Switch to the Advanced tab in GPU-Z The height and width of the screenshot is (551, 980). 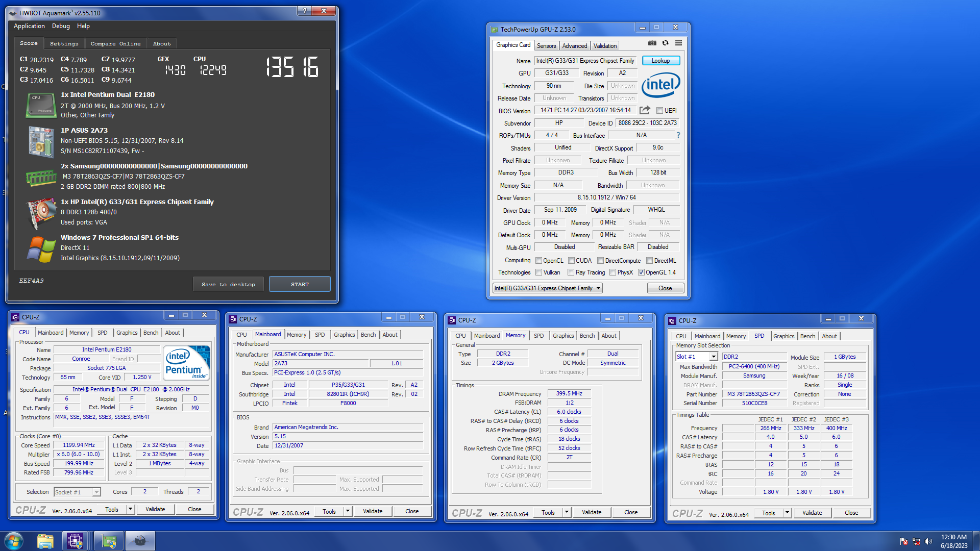[575, 46]
